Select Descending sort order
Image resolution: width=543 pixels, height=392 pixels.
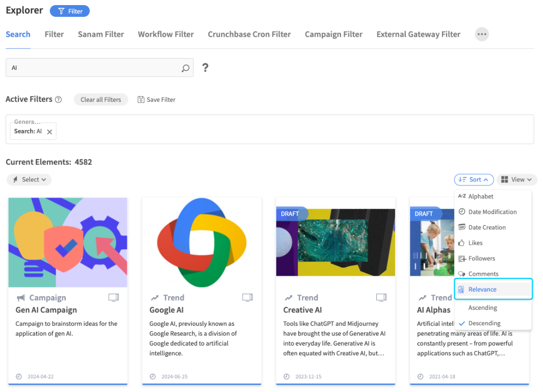484,323
